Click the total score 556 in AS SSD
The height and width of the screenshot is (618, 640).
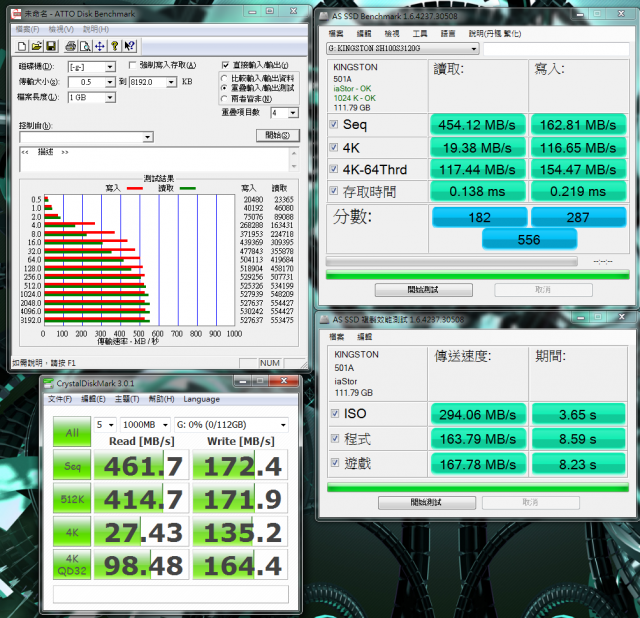tap(529, 239)
